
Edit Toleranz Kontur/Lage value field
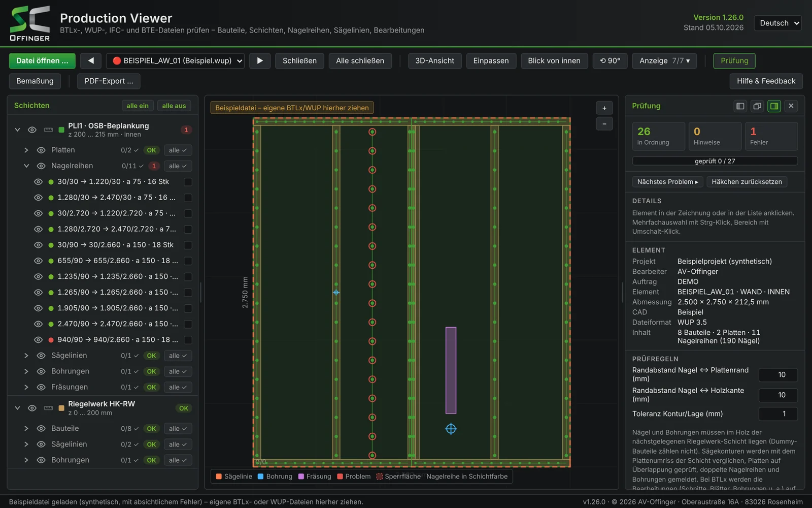click(x=778, y=414)
